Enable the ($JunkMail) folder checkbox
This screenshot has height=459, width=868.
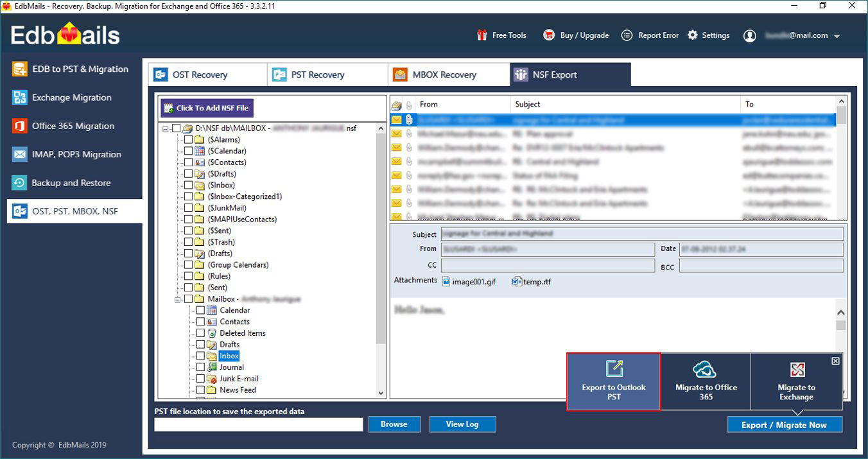[x=188, y=208]
